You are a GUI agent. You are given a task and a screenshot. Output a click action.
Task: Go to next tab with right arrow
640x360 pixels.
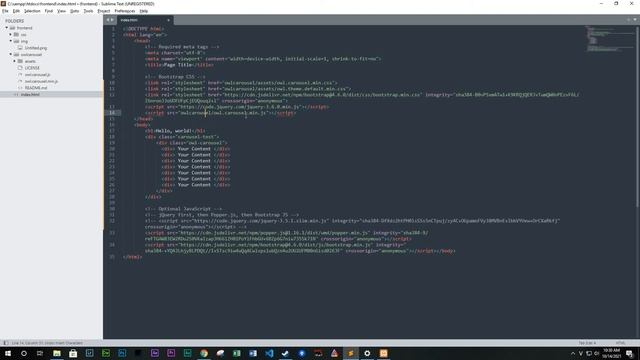pyautogui.click(x=112, y=20)
